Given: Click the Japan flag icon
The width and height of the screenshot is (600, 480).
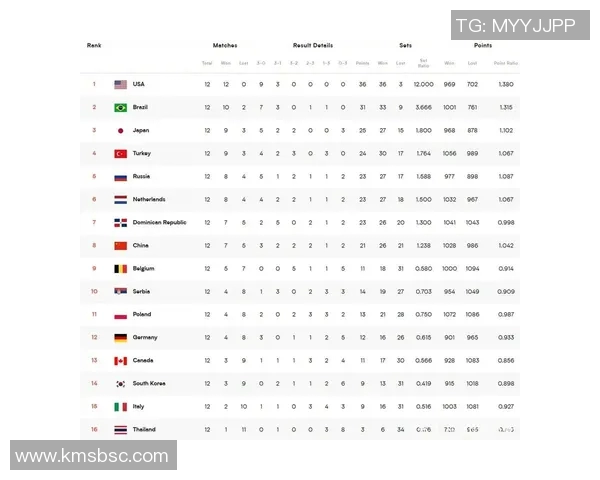Looking at the screenshot, I should [x=121, y=130].
